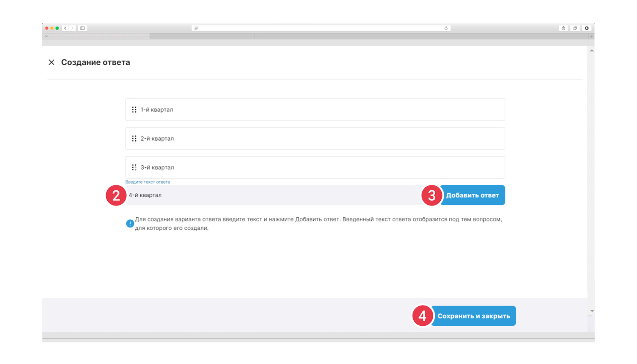The height and width of the screenshot is (364, 637).
Task: Reload the page using the refresh icon
Action: (446, 28)
